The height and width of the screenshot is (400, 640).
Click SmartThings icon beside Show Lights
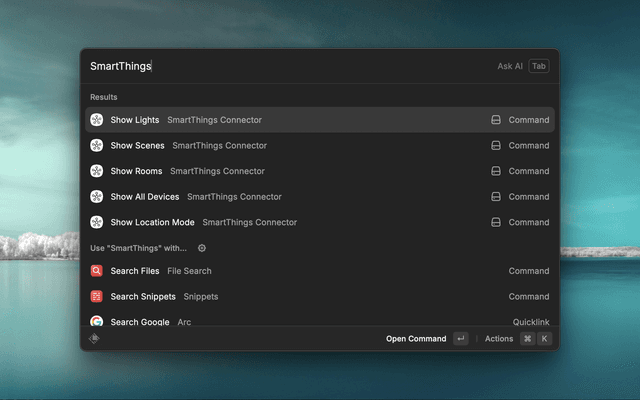point(97,120)
